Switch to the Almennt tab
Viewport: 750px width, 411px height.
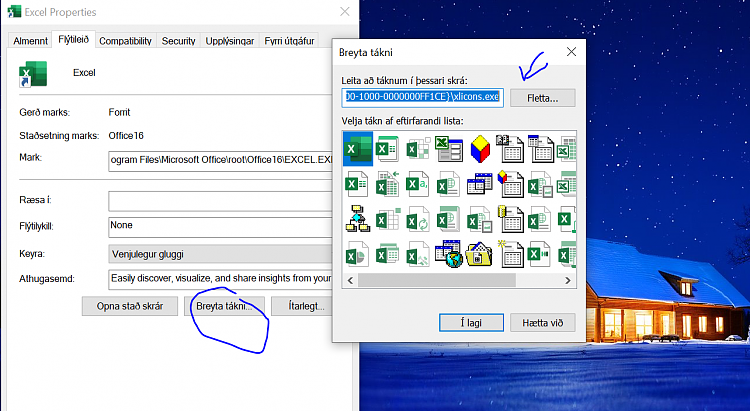click(31, 41)
